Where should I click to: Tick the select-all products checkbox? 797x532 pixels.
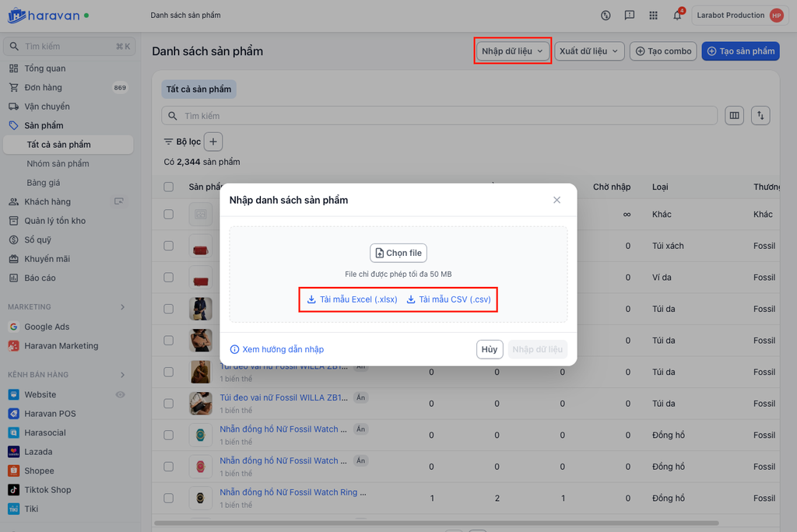click(x=169, y=187)
